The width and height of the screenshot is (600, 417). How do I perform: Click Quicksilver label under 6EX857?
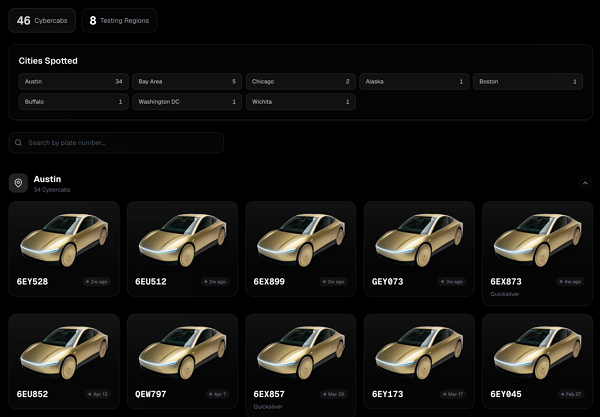268,407
